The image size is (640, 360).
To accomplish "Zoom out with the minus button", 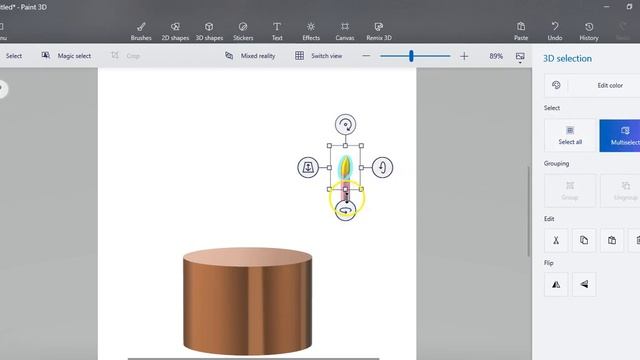I will point(366,56).
